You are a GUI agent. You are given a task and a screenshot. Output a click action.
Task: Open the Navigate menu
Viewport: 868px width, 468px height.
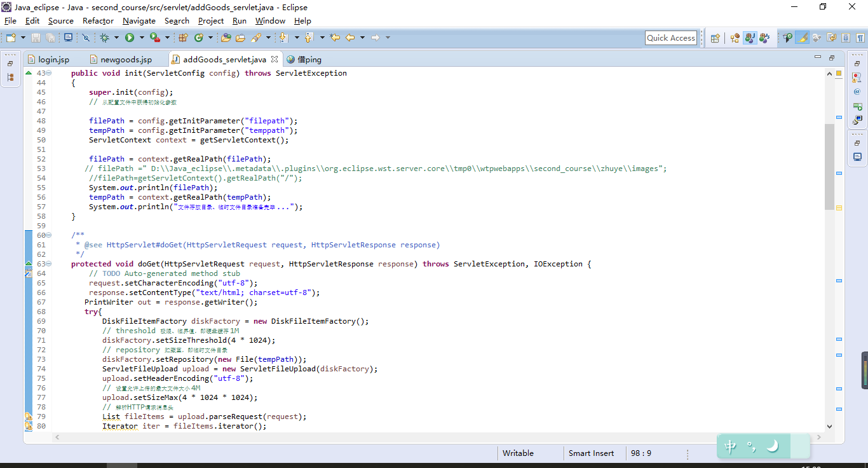(x=139, y=21)
